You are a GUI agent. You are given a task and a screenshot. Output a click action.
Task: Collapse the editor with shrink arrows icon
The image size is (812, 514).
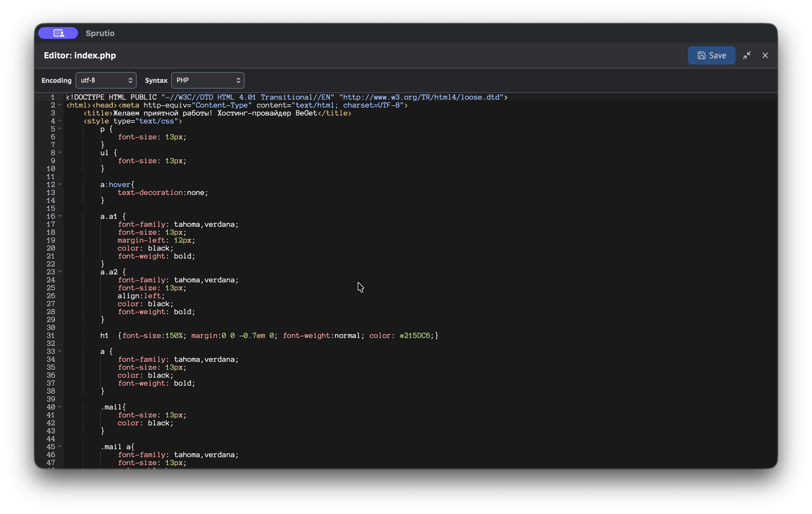pyautogui.click(x=747, y=55)
